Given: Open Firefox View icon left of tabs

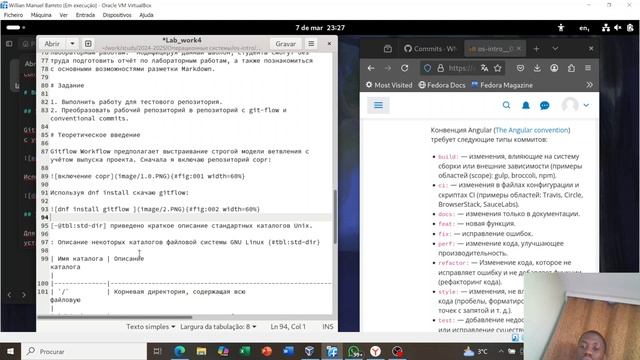Looking at the screenshot, I should pyautogui.click(x=388, y=49).
